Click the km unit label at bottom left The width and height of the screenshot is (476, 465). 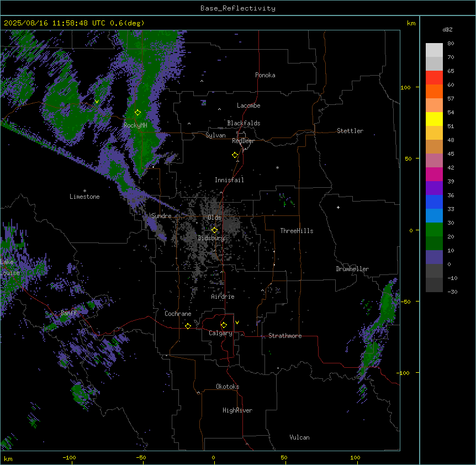8,458
